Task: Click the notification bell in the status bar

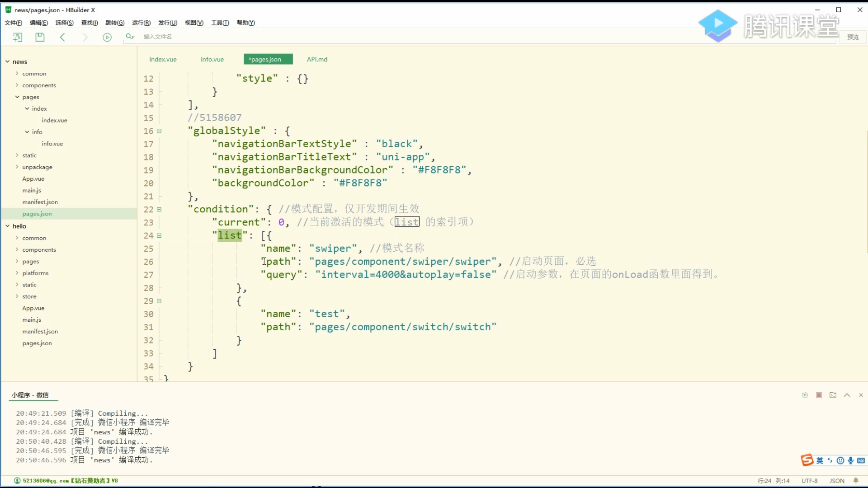Action: 857,481
